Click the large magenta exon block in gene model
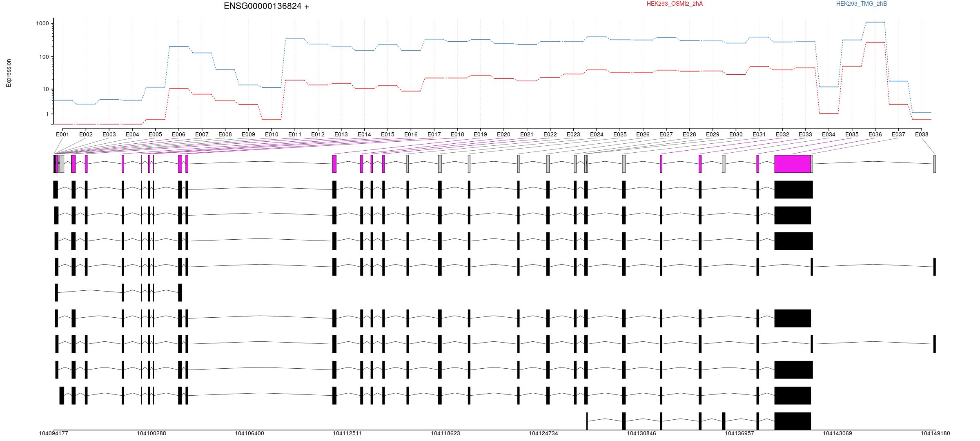980x441 pixels. 793,164
